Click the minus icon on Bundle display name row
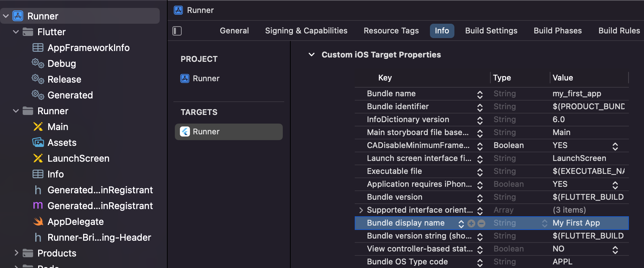This screenshot has width=644, height=268. [x=481, y=223]
